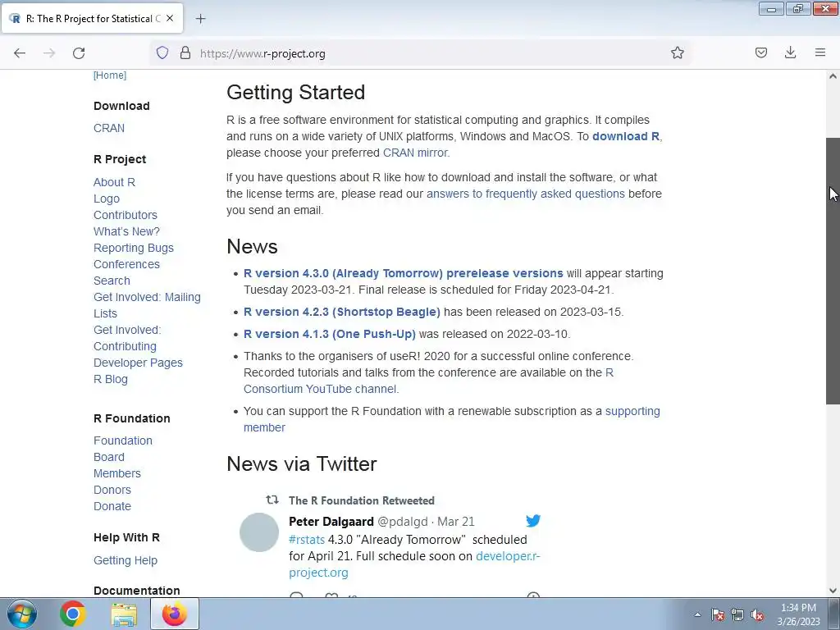The height and width of the screenshot is (630, 840).
Task: Click the scrollbar up arrow
Action: pyautogui.click(x=833, y=76)
